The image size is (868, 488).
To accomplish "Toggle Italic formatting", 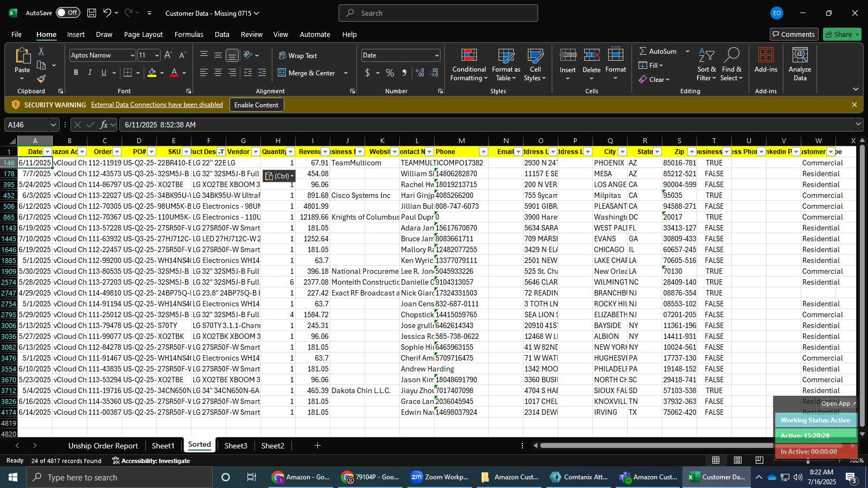I will click(90, 73).
